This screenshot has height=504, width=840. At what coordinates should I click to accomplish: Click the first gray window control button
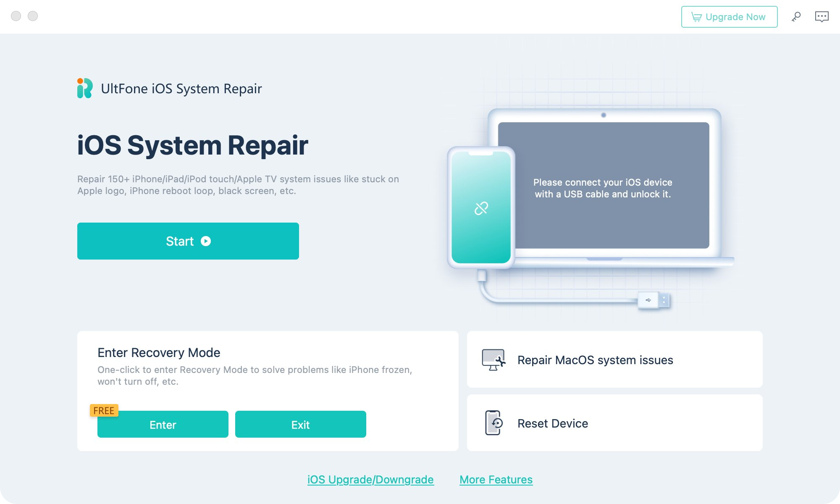pyautogui.click(x=16, y=16)
